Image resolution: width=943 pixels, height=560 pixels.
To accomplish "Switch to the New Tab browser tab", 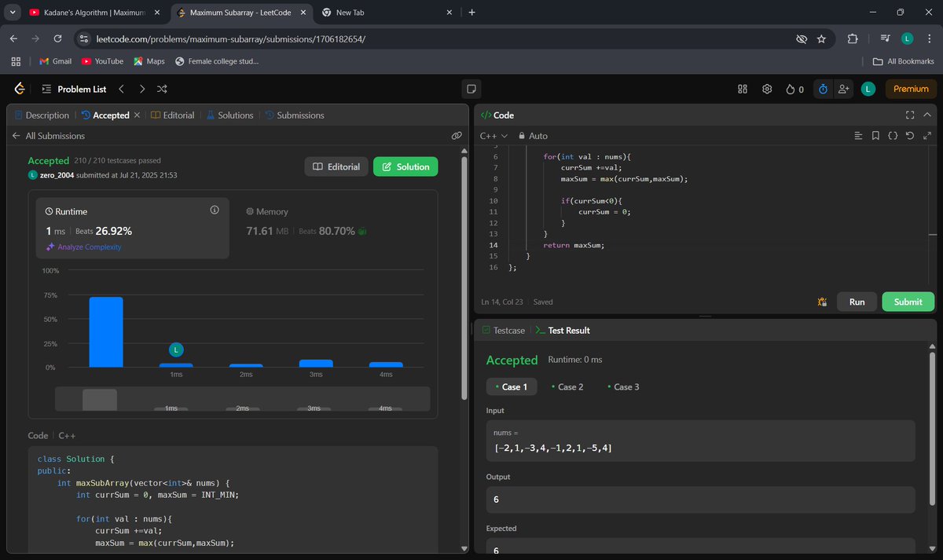I will pos(389,13).
